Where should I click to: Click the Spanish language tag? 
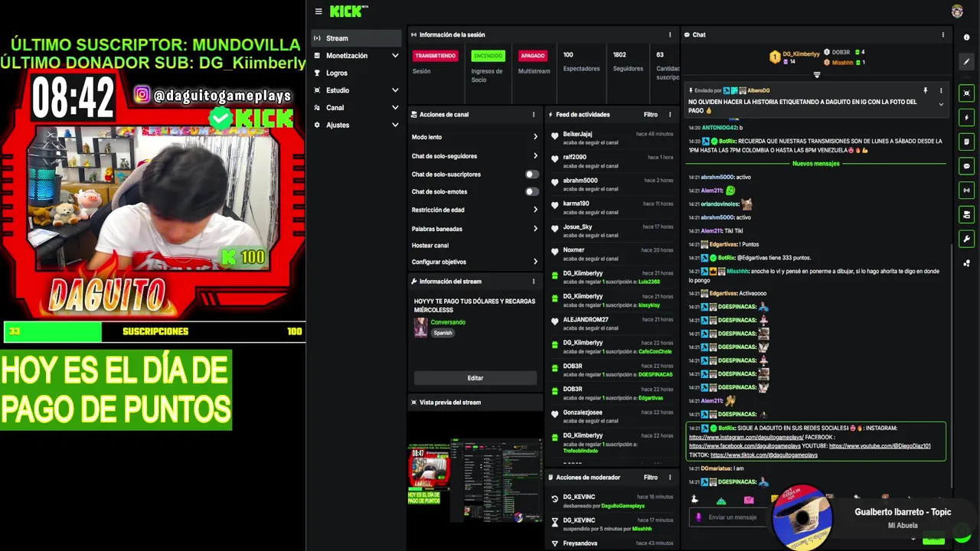(443, 333)
